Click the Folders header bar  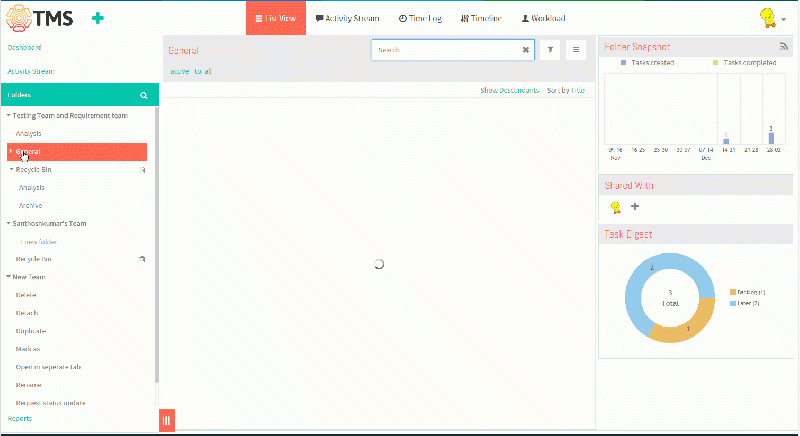80,95
